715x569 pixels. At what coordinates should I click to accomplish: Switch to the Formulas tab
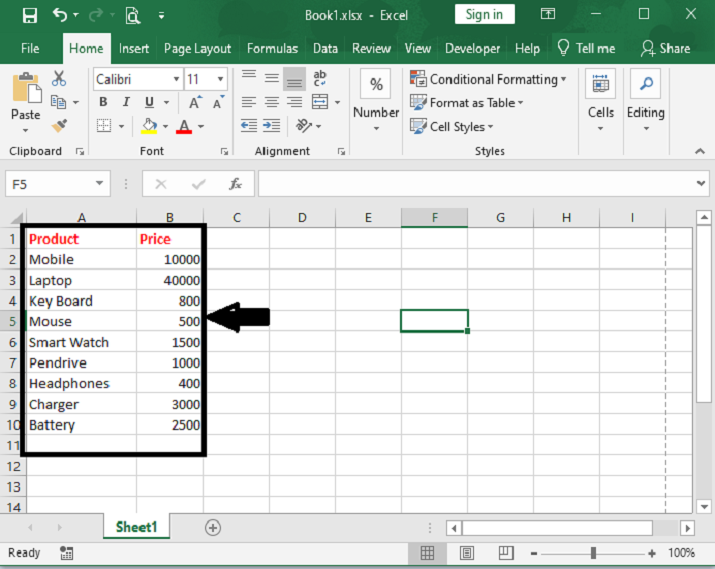pos(272,48)
